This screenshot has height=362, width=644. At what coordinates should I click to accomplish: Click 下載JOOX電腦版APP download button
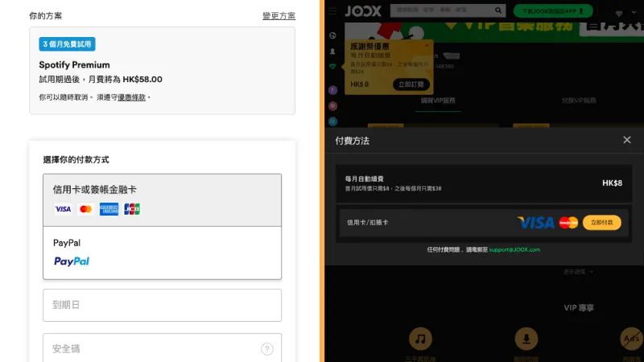[x=553, y=11]
